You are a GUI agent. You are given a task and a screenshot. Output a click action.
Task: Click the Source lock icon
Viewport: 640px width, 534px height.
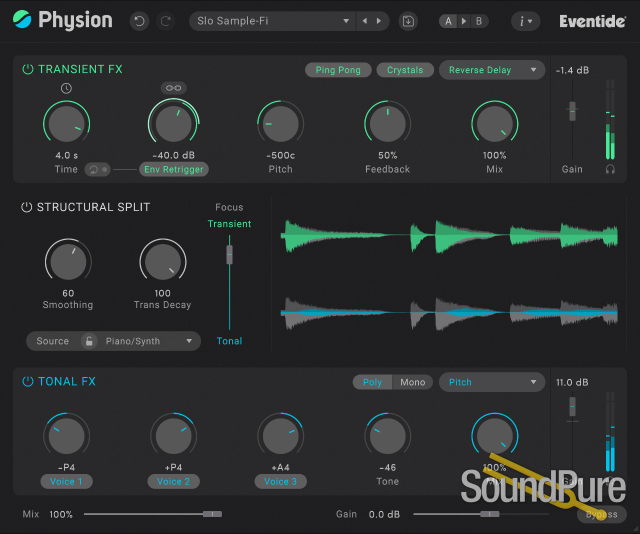[x=88, y=341]
